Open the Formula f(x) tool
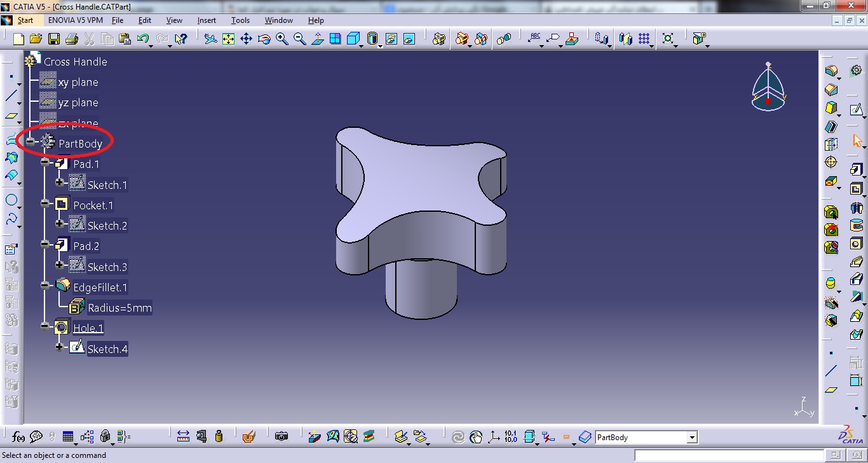868x463 pixels. tap(18, 437)
